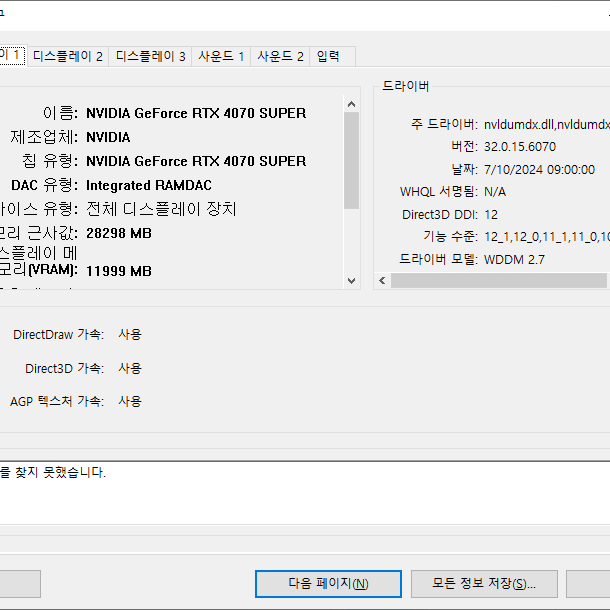Click down arrow of device info scrollbar
Image resolution: width=610 pixels, height=610 pixels.
[x=351, y=280]
